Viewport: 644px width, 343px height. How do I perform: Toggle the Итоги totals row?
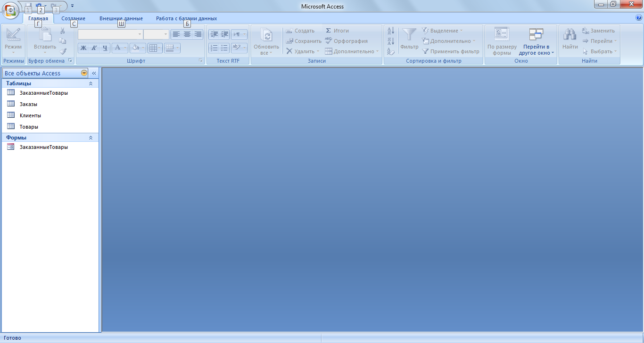337,31
